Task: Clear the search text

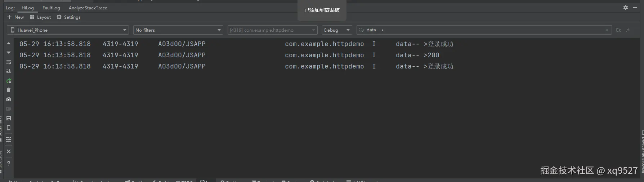Action: click(607, 30)
